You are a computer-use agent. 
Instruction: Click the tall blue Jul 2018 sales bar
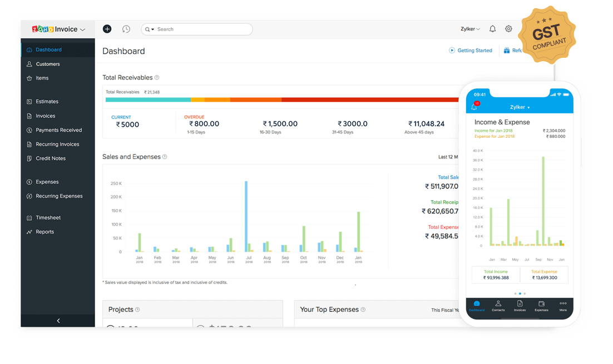click(246, 216)
